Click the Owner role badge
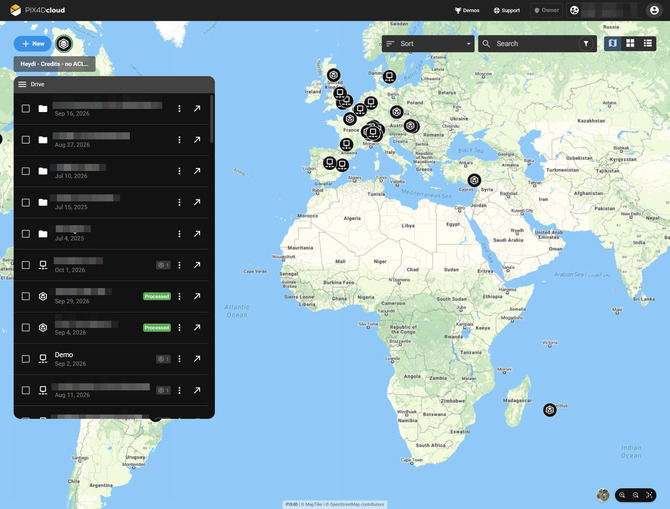This screenshot has height=509, width=670. pos(547,10)
